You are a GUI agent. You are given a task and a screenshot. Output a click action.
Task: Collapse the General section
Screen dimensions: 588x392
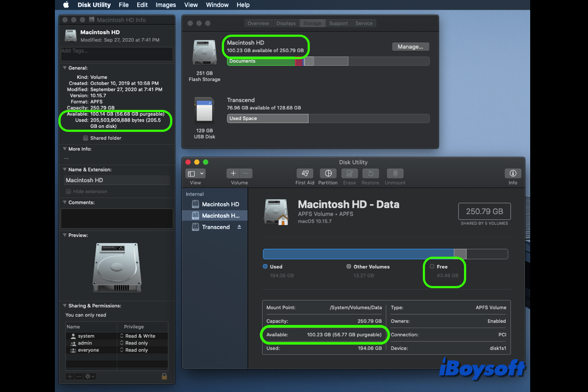click(65, 68)
